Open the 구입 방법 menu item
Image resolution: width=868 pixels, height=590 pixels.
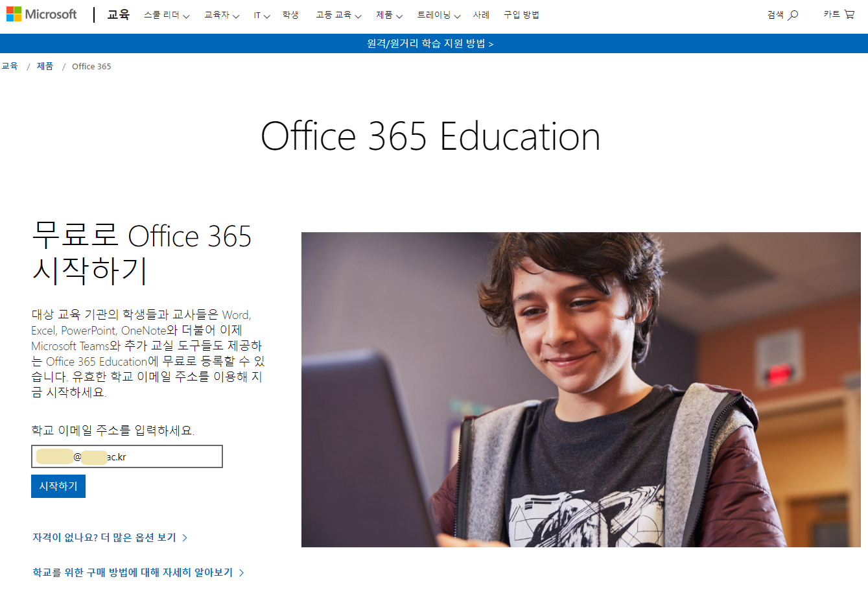[521, 15]
